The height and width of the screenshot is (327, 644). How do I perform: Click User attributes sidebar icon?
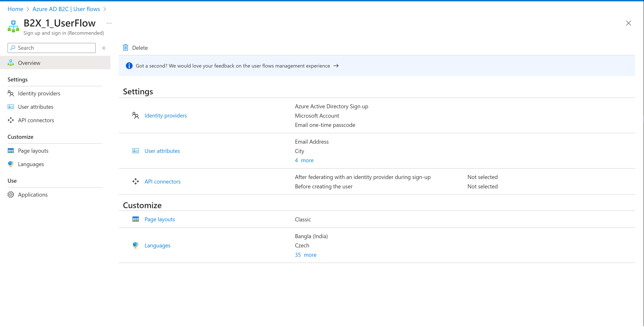click(11, 107)
